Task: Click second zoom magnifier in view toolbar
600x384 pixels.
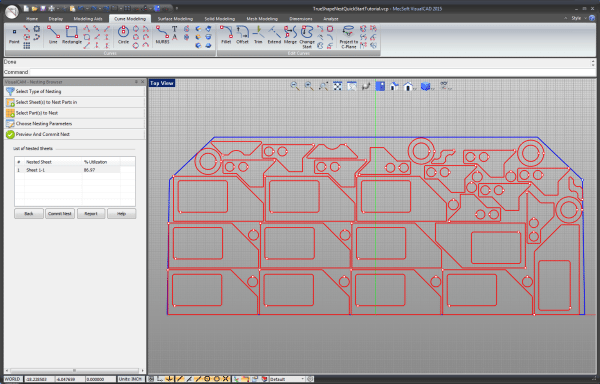Action: pyautogui.click(x=309, y=86)
